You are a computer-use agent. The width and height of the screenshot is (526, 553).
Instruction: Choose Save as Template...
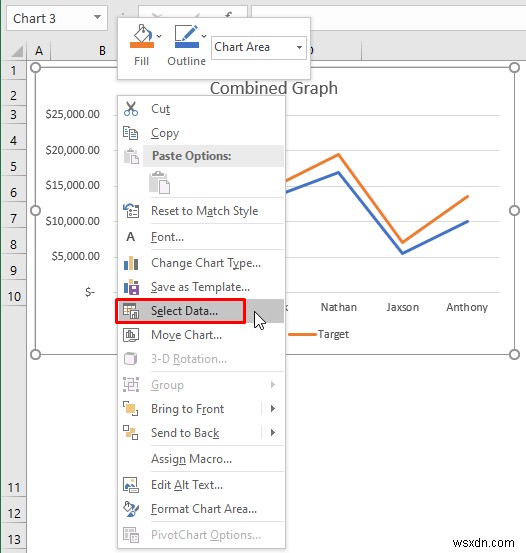coord(201,287)
